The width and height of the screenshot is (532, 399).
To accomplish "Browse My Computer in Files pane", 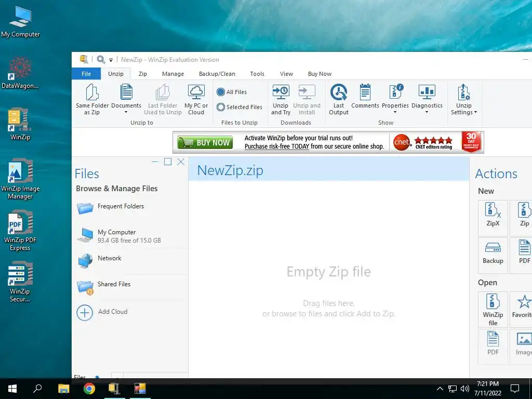I will click(x=131, y=236).
